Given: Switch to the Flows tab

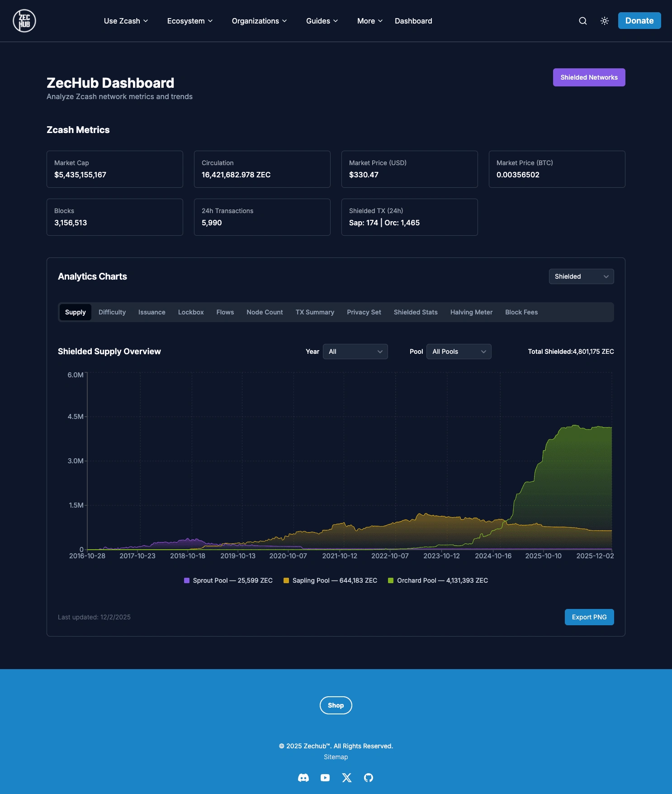Looking at the screenshot, I should coord(225,312).
